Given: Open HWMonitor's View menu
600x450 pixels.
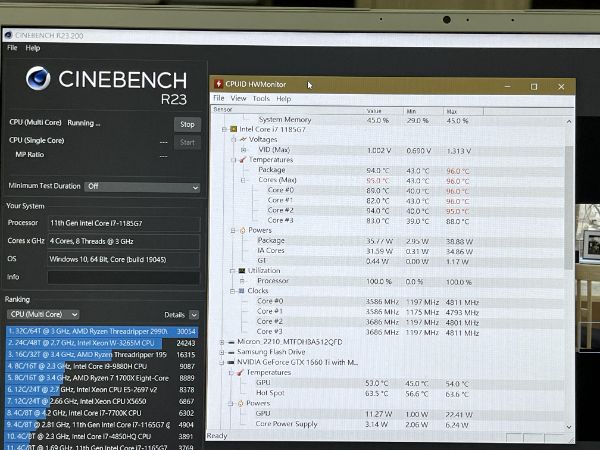Looking at the screenshot, I should click(x=238, y=98).
